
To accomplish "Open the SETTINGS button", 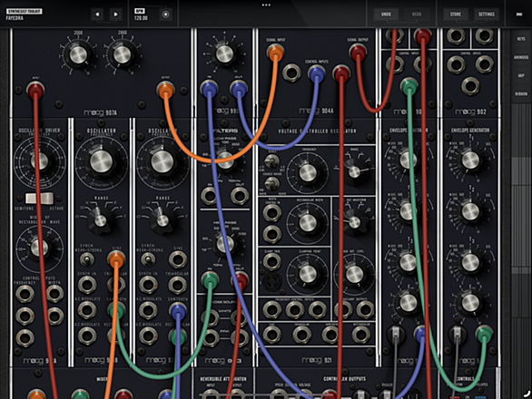I will coord(487,15).
